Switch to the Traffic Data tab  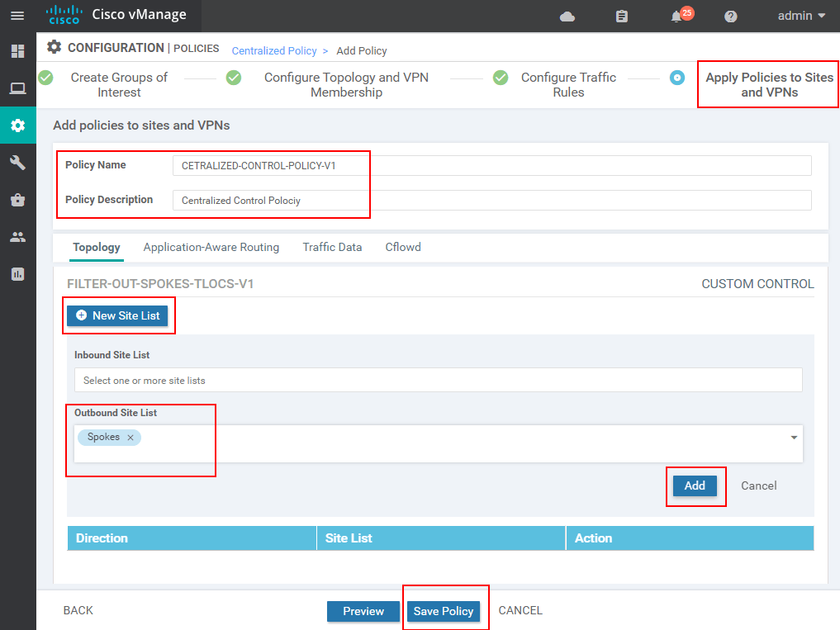pyautogui.click(x=332, y=247)
